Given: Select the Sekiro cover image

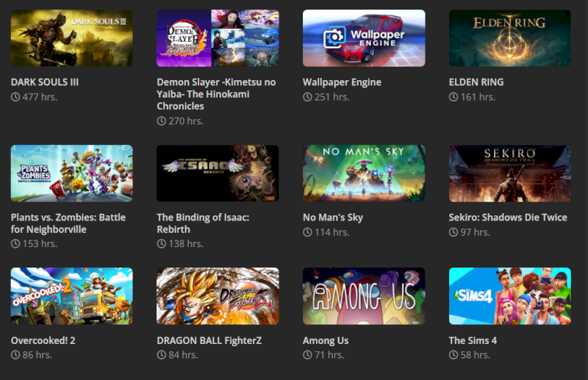Looking at the screenshot, I should pos(510,173).
